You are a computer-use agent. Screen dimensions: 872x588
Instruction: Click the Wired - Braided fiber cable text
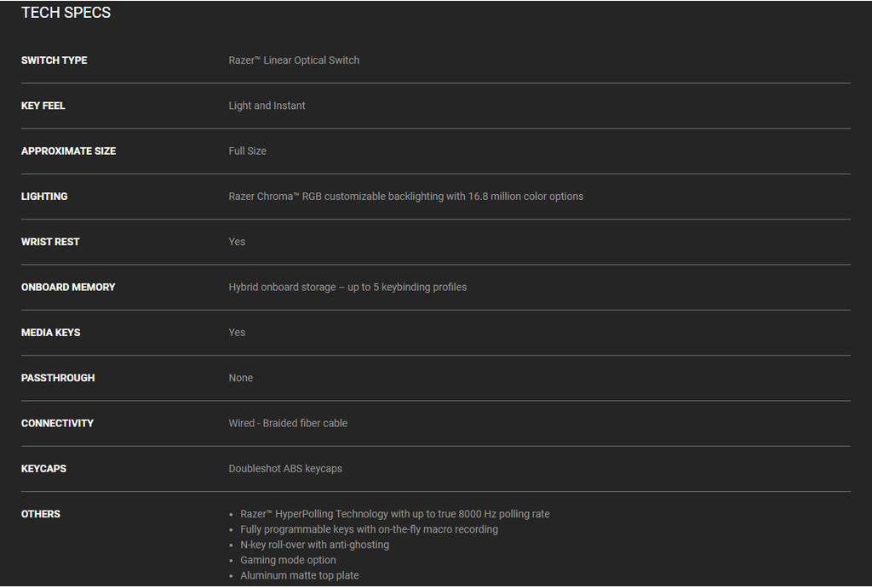coord(288,423)
